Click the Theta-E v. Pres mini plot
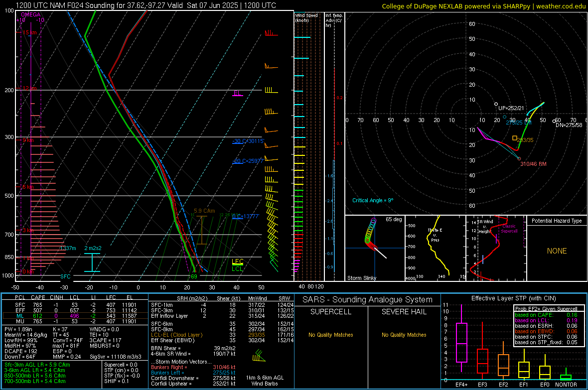 [x=435, y=248]
